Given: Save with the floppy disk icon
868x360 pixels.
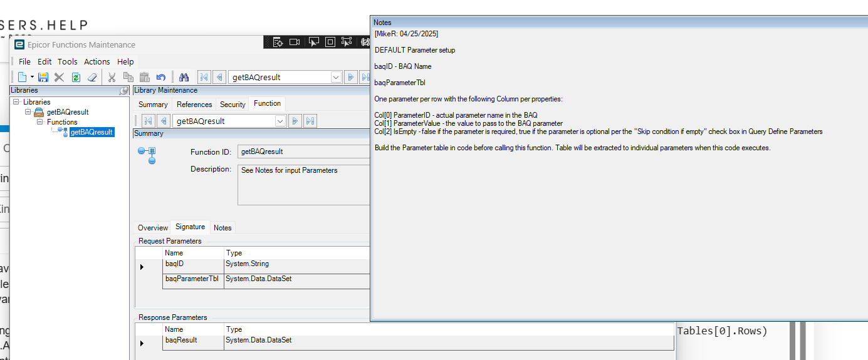Looking at the screenshot, I should pyautogui.click(x=43, y=77).
